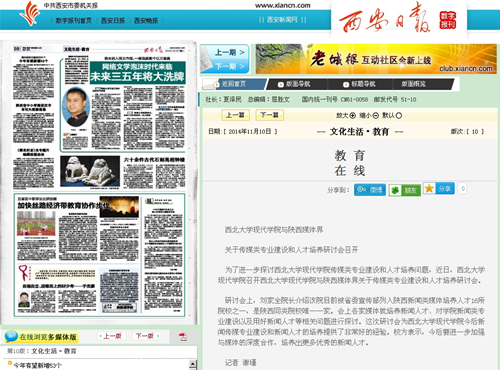Open the 版面导航 page navigation tab
Image resolution: width=500 pixels, height=370 pixels.
point(295,84)
